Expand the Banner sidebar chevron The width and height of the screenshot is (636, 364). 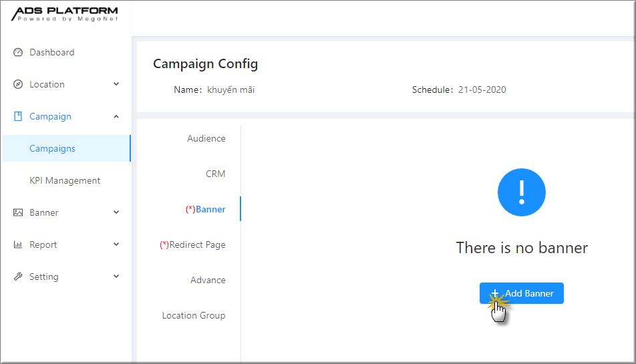point(116,212)
